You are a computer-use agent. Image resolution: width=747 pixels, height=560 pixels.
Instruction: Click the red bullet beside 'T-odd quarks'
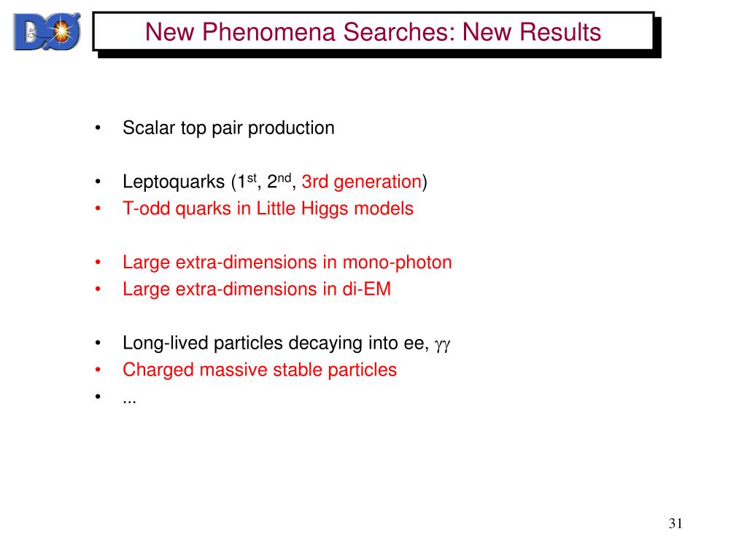(98, 209)
